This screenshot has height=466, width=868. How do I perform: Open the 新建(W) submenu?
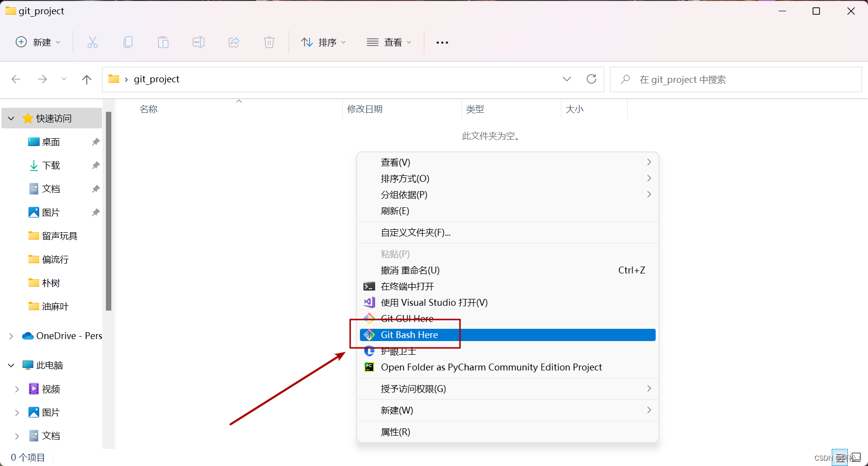(x=508, y=410)
